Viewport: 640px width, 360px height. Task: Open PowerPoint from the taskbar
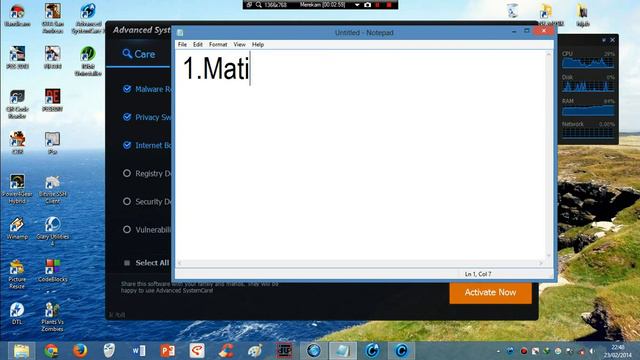click(x=167, y=351)
